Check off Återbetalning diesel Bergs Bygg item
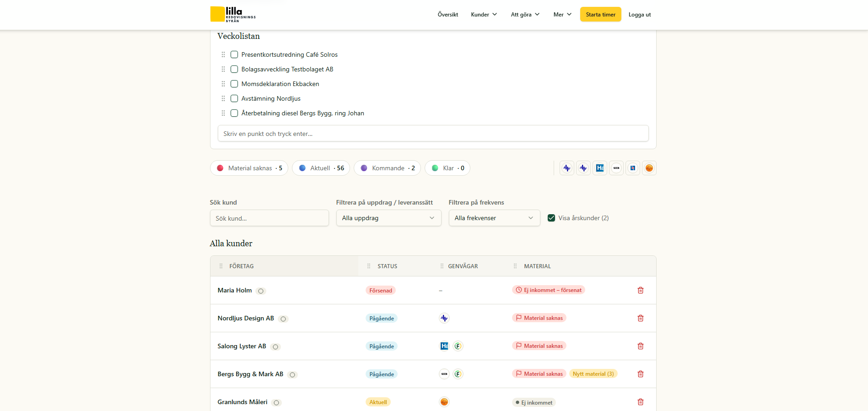Image resolution: width=868 pixels, height=411 pixels. (234, 113)
